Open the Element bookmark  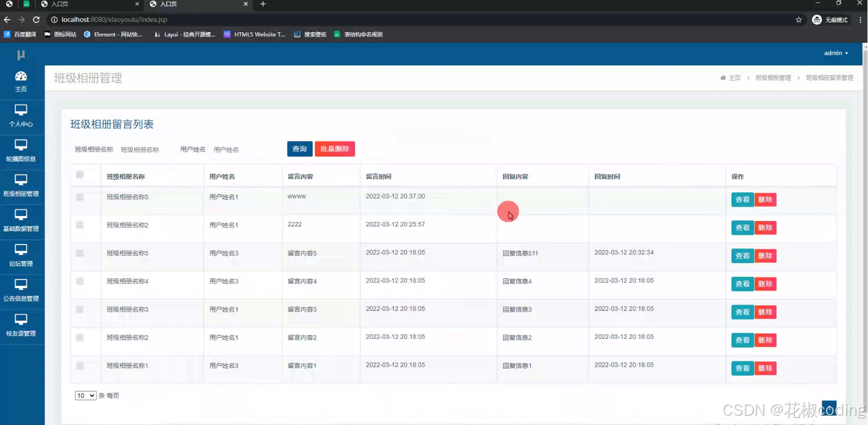tap(113, 34)
